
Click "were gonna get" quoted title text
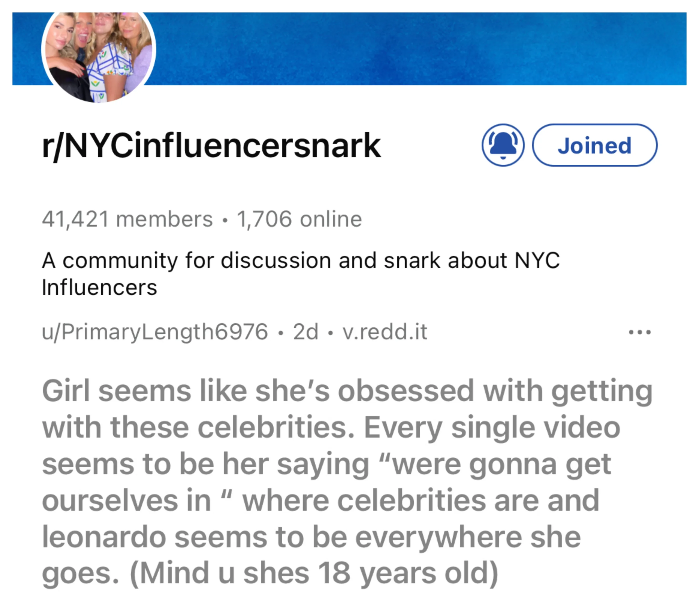pos(501,464)
